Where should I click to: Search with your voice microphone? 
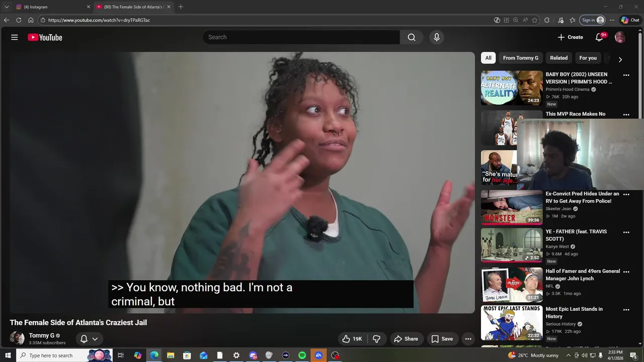coord(436,37)
